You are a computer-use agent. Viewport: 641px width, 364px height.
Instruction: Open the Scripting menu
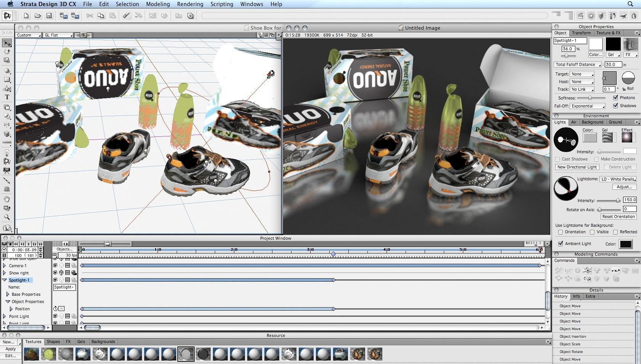click(x=222, y=4)
